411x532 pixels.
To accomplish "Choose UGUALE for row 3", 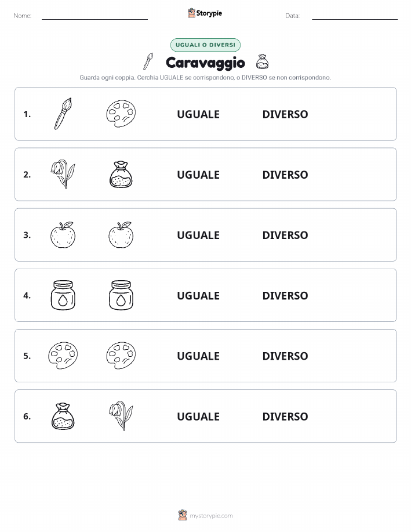I will pyautogui.click(x=198, y=235).
